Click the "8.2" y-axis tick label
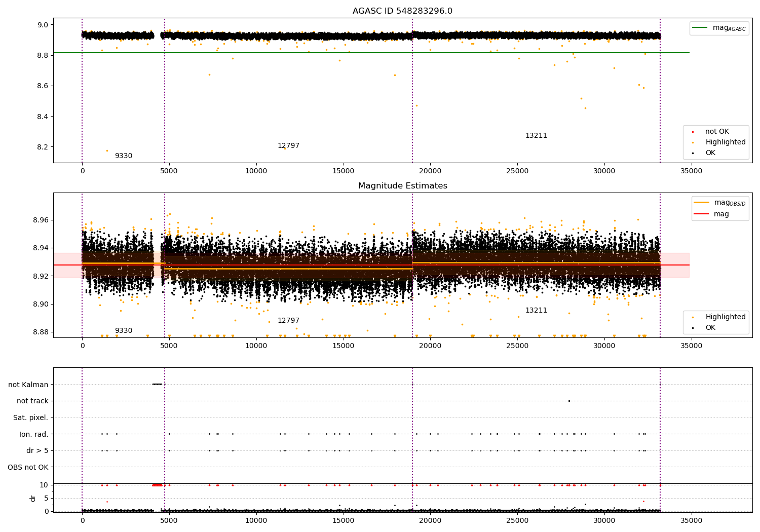The height and width of the screenshot is (532, 760). [x=43, y=147]
